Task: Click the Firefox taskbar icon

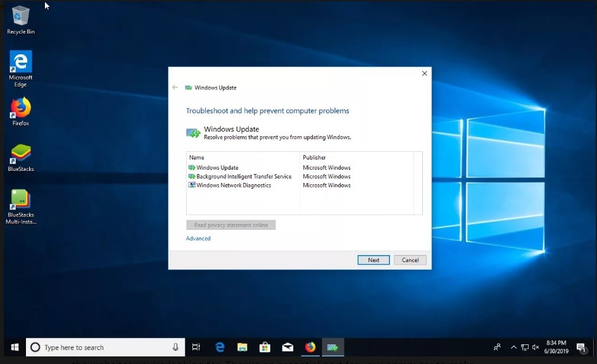Action: [310, 347]
